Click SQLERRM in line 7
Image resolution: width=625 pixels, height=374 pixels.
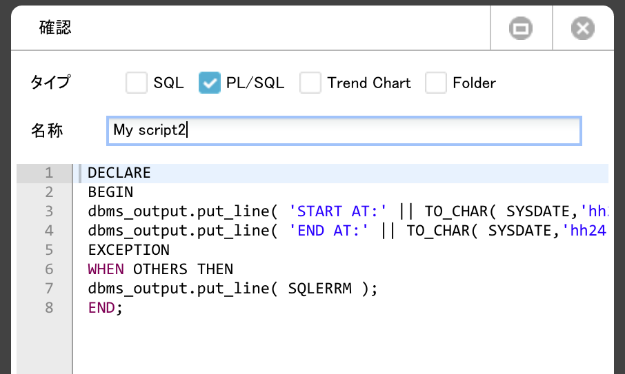(x=320, y=288)
